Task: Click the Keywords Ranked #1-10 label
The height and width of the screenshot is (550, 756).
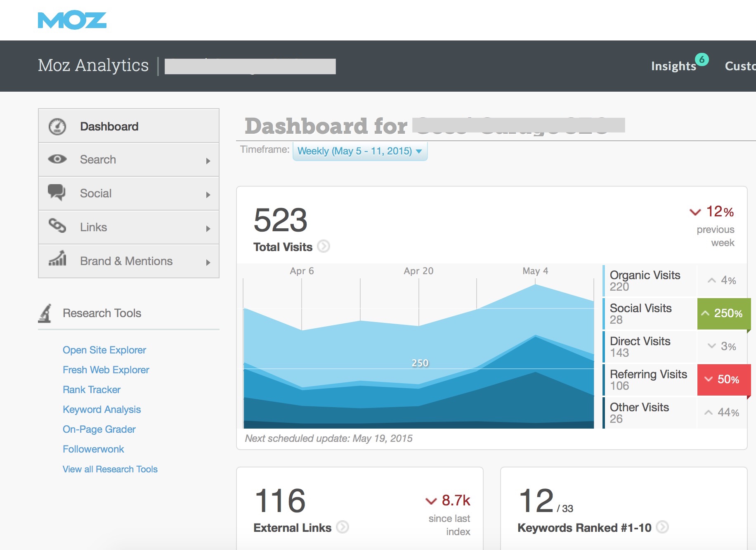Action: click(584, 528)
